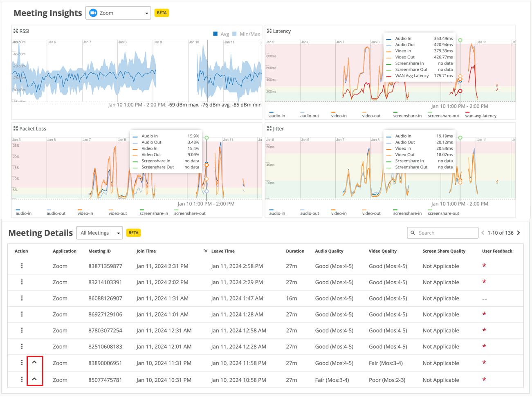Click the Avg color swatch in RSSI legend
The width and height of the screenshot is (532, 397).
[x=215, y=34]
